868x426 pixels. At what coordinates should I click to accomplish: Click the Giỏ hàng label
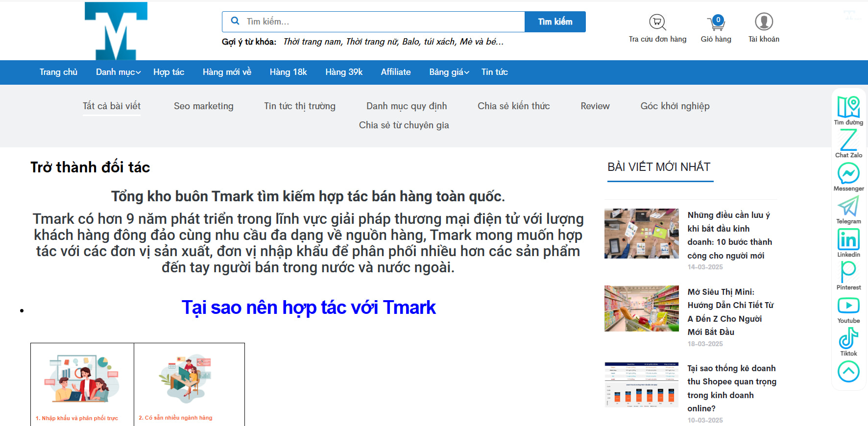pyautogui.click(x=716, y=39)
